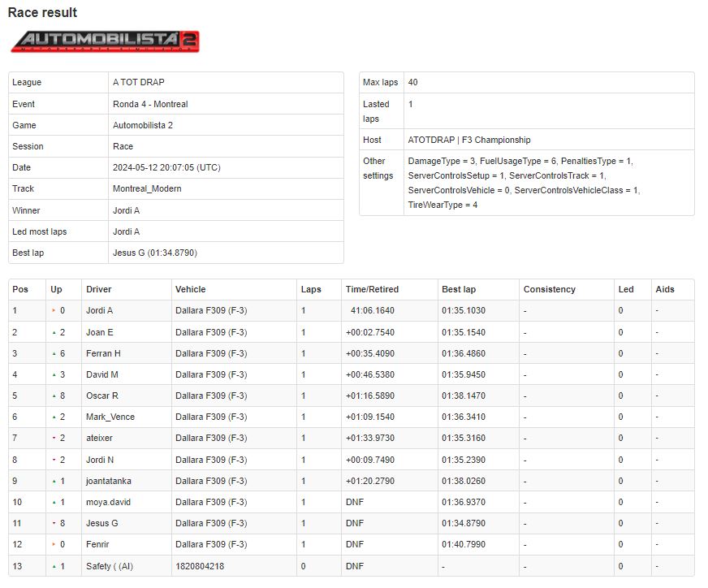Click driver name David M
This screenshot has width=708, height=588.
[x=102, y=375]
